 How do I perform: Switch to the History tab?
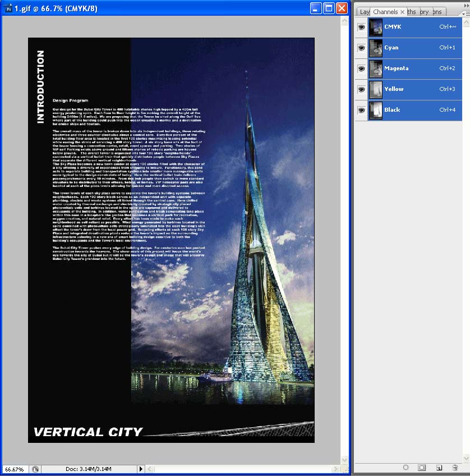425,12
